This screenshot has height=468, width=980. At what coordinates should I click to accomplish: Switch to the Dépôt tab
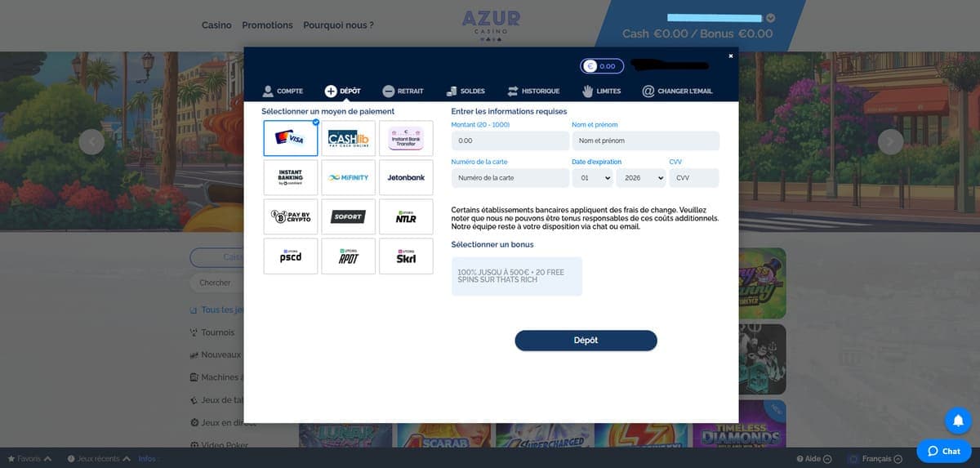[342, 91]
